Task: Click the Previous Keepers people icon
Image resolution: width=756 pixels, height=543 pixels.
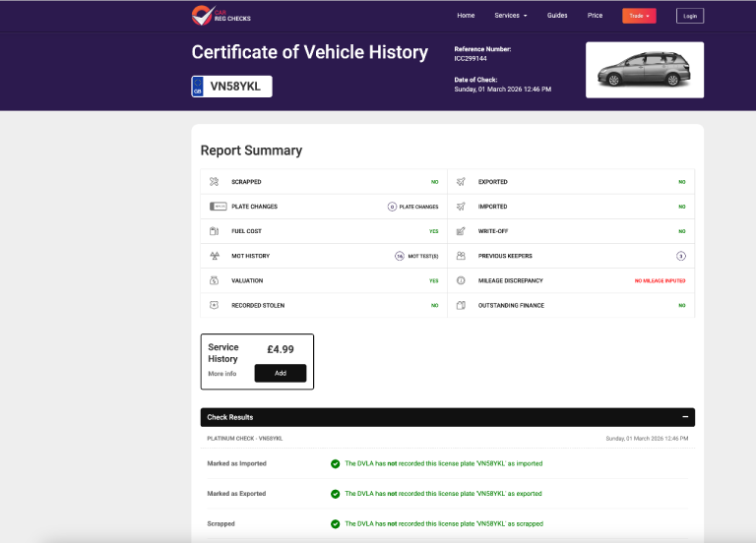Action: [461, 256]
